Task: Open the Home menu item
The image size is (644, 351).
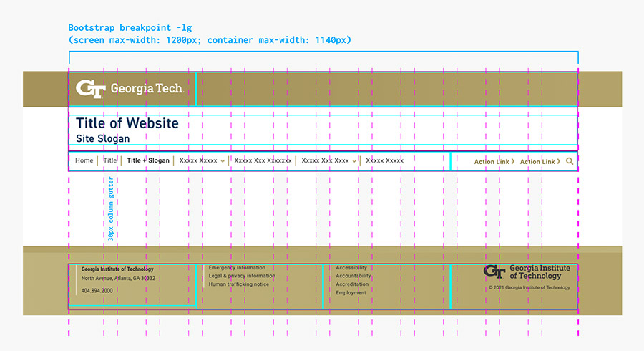Action: (84, 160)
